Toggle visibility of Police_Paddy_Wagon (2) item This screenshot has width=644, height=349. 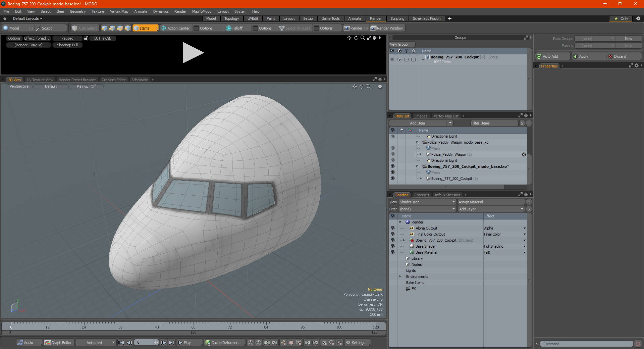click(x=392, y=154)
